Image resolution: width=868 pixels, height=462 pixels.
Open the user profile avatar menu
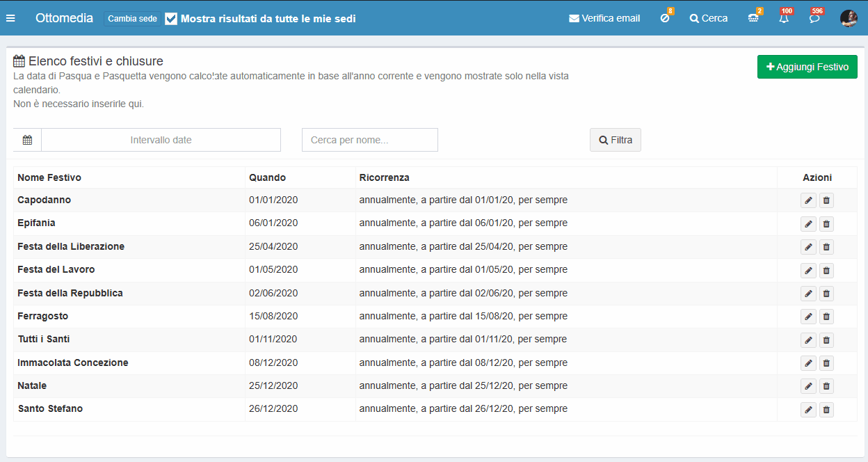[x=849, y=19]
